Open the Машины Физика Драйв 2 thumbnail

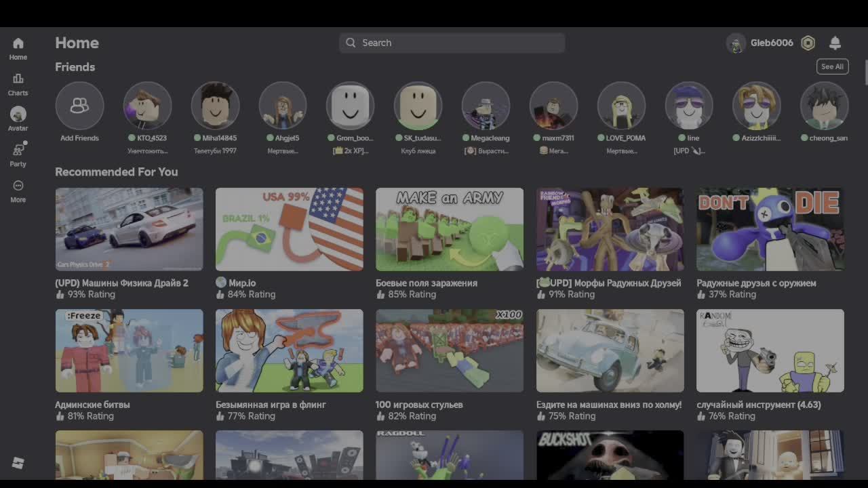pos(129,229)
